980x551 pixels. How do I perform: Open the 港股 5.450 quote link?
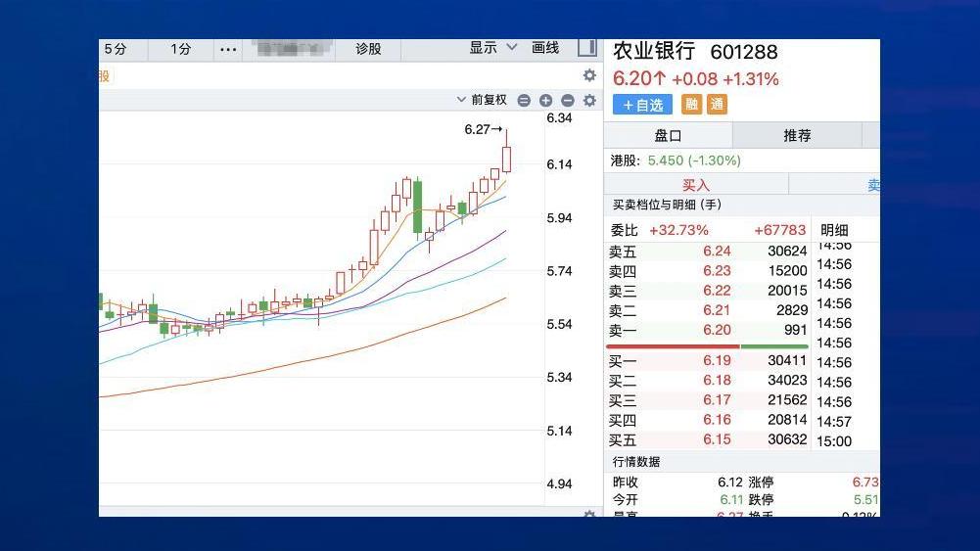point(676,161)
